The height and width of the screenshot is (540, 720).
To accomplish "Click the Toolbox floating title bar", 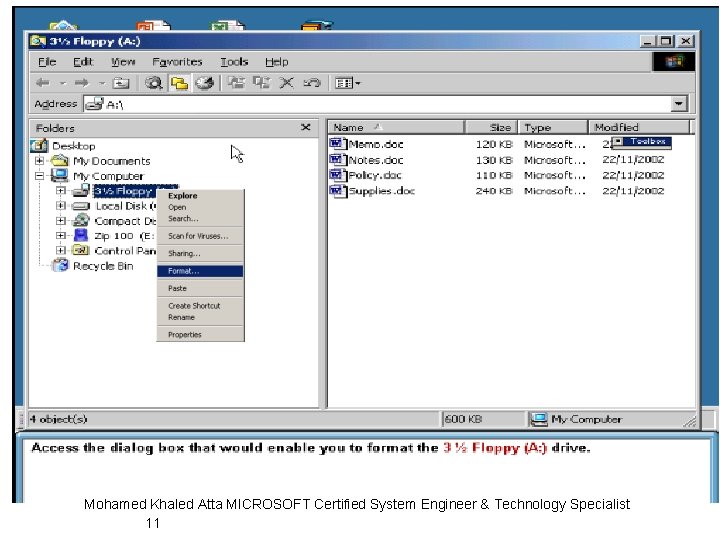I will [x=642, y=142].
